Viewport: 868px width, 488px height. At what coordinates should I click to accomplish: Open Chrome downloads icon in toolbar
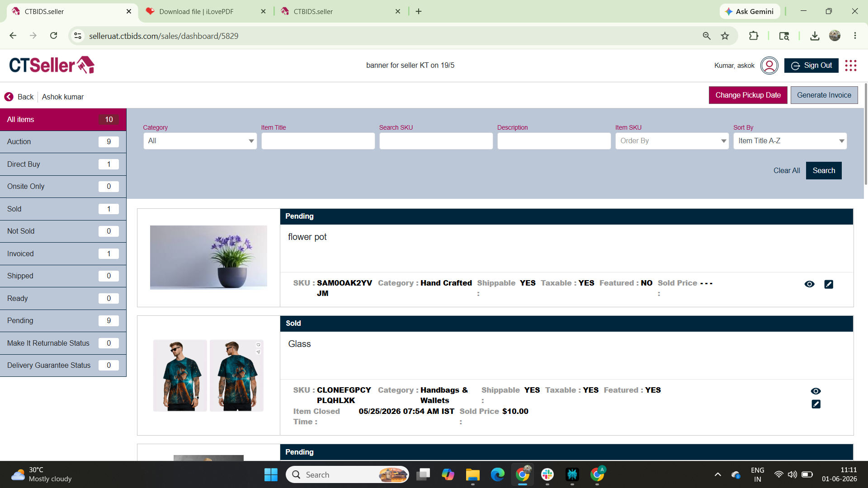[x=815, y=36]
